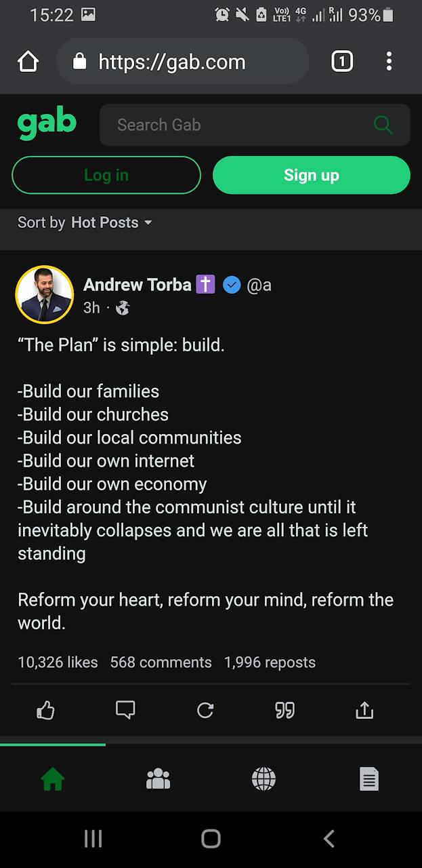The height and width of the screenshot is (868, 422).
Task: Open the comment bubble icon
Action: 125,710
